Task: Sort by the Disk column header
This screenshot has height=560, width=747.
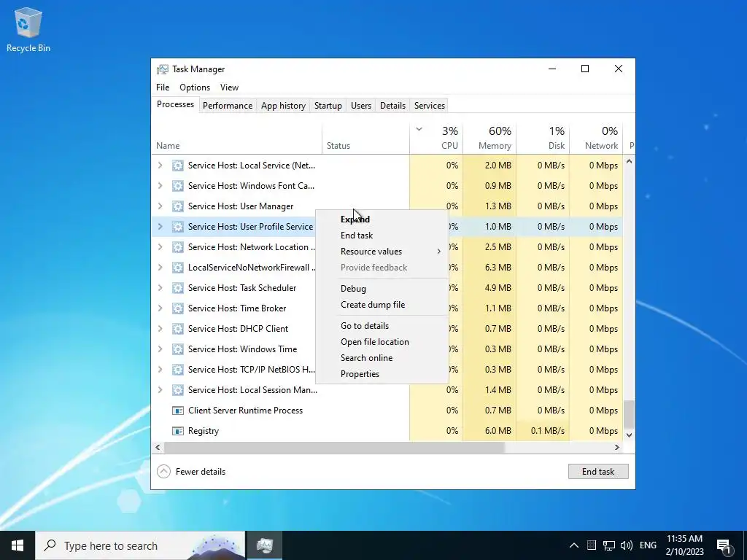Action: point(543,138)
